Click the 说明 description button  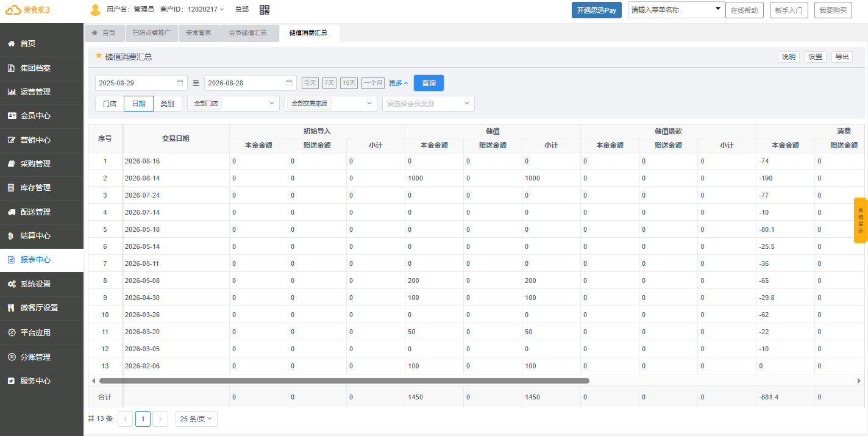tap(789, 57)
